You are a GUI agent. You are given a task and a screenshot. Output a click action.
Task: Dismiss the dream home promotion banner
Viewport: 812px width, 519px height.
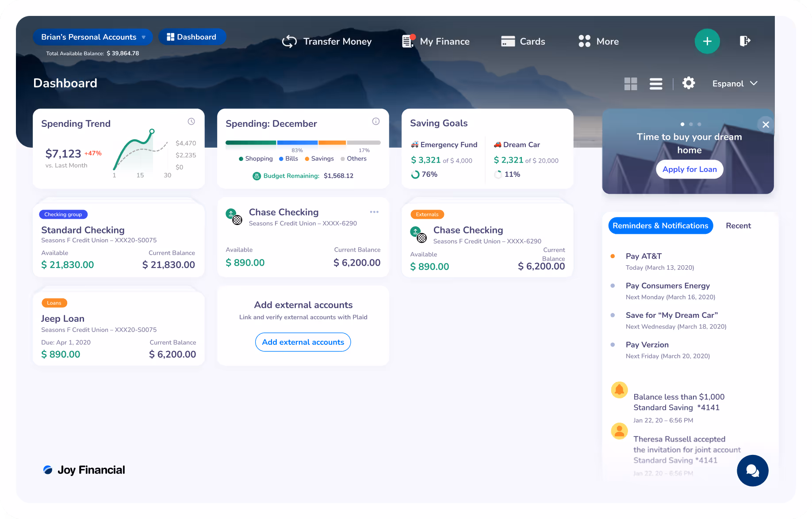(766, 124)
